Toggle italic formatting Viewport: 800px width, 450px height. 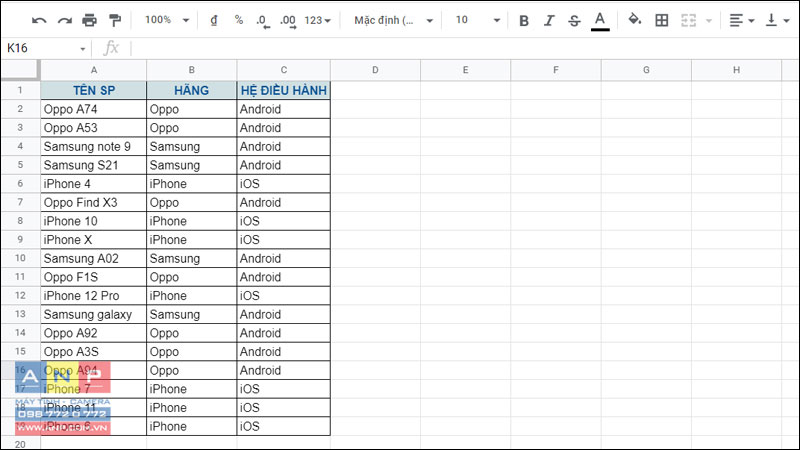tap(549, 21)
